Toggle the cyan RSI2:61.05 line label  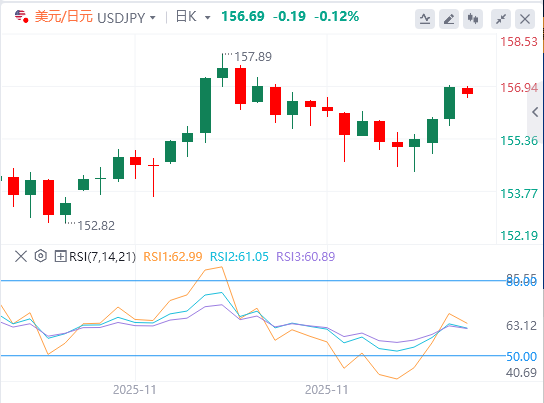coord(239,257)
